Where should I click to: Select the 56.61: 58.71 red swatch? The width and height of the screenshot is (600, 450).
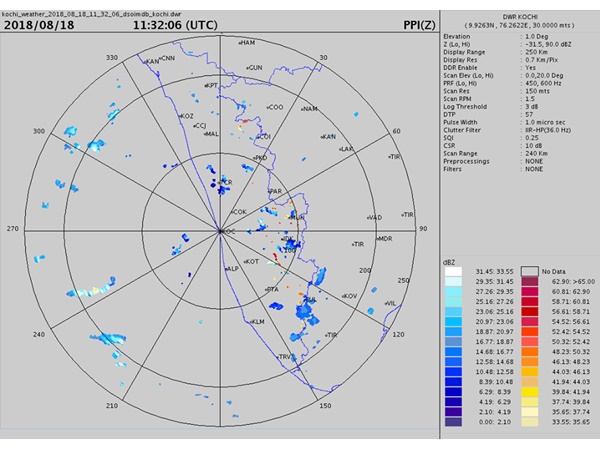tap(530, 311)
